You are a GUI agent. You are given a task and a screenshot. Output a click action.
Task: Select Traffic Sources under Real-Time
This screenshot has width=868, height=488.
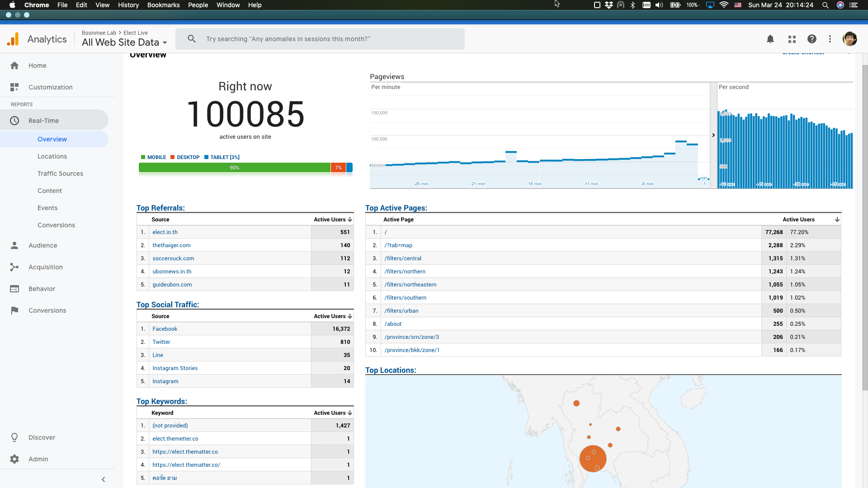[60, 174]
